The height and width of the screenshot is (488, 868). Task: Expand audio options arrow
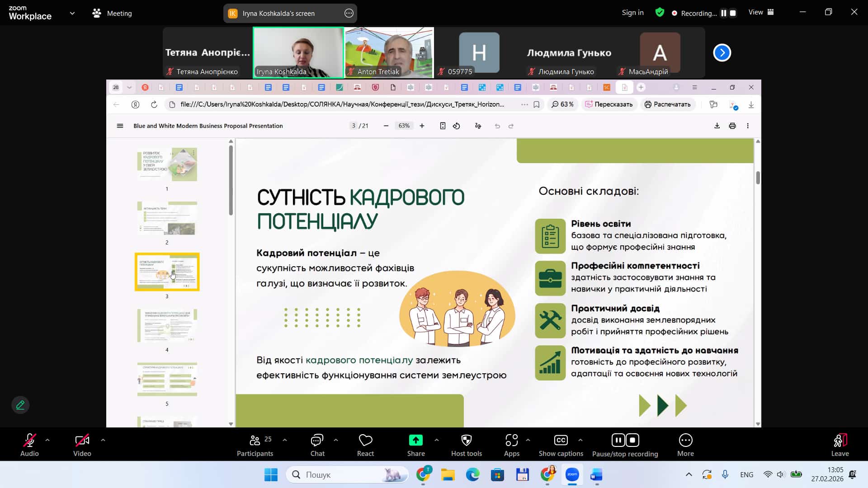pyautogui.click(x=47, y=440)
